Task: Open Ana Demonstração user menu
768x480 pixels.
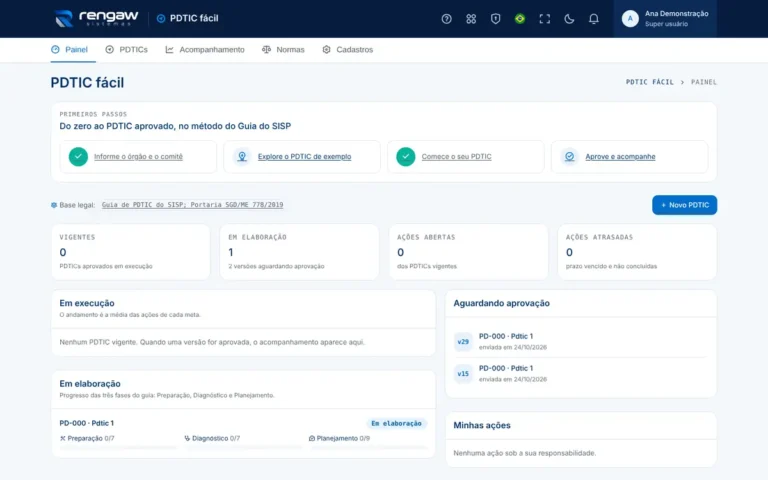Action: tap(665, 19)
